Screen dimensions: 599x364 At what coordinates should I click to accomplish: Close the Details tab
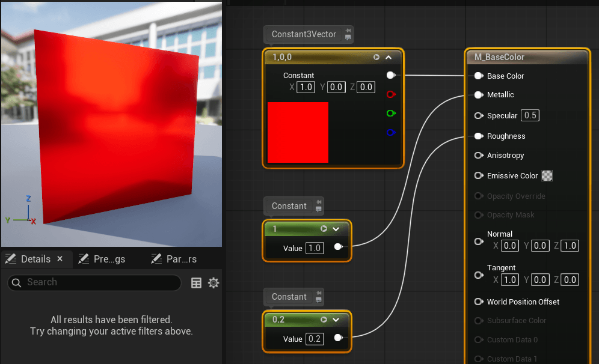(x=60, y=259)
